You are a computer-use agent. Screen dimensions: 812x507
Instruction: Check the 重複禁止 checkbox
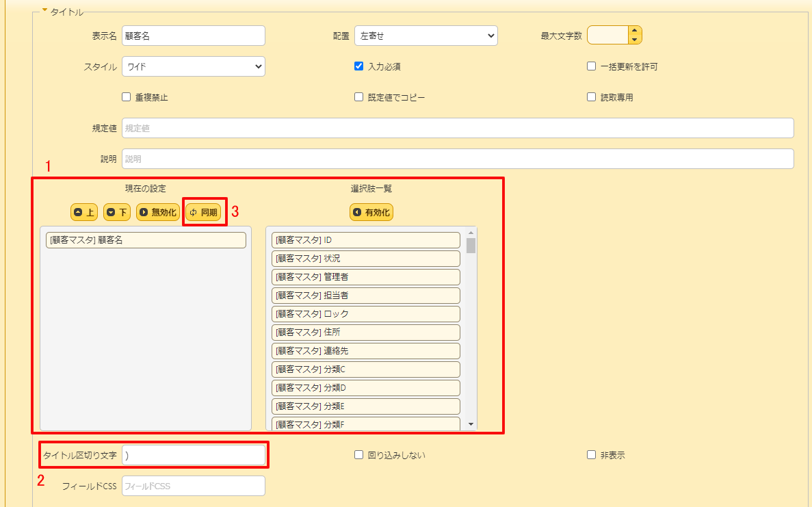[126, 96]
